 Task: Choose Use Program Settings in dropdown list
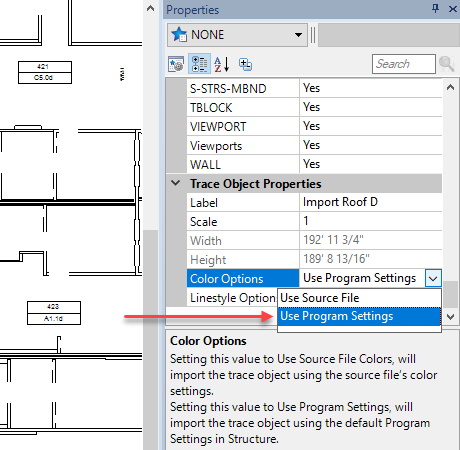[359, 316]
